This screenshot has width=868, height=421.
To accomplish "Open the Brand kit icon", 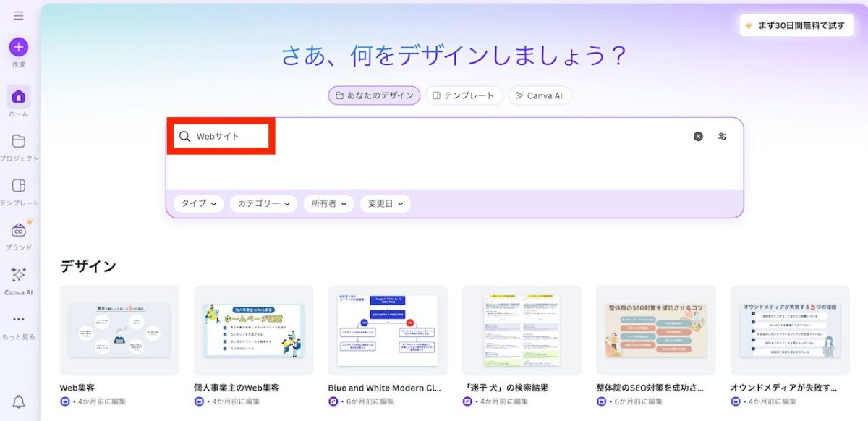I will (x=19, y=230).
